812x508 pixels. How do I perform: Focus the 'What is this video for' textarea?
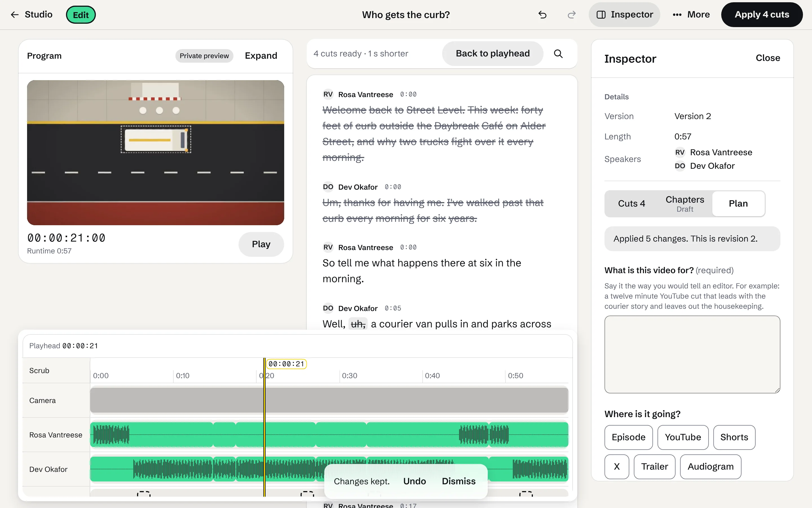[692, 354]
